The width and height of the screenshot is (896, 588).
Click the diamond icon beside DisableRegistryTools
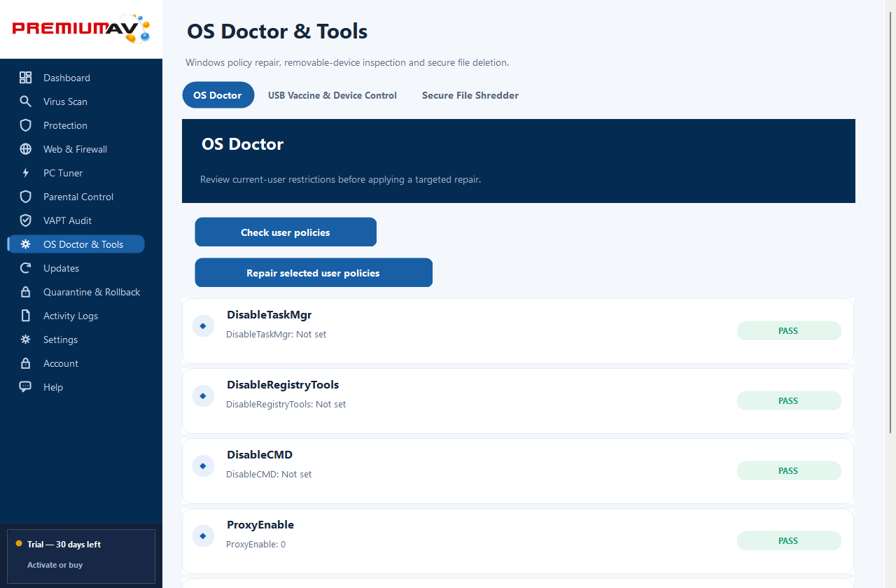point(203,395)
